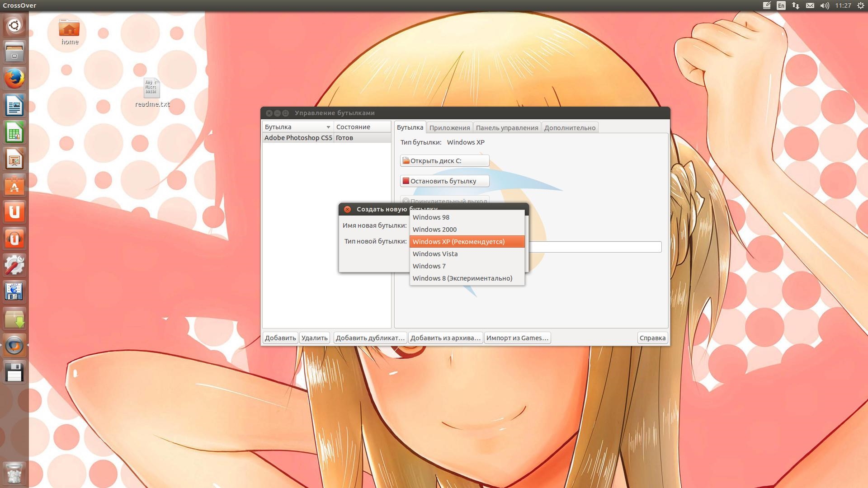Image resolution: width=868 pixels, height=488 pixels.
Task: Click the CrossOver title in top panel
Action: point(19,5)
